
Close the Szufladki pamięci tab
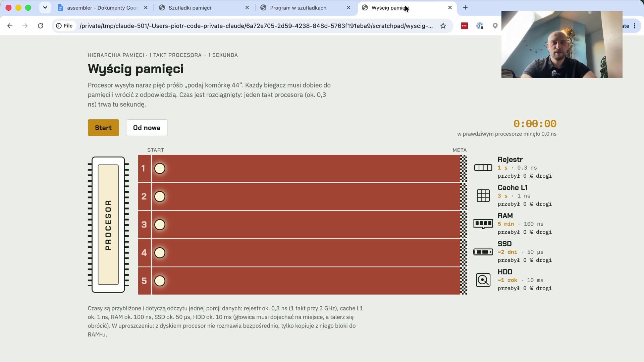(247, 8)
